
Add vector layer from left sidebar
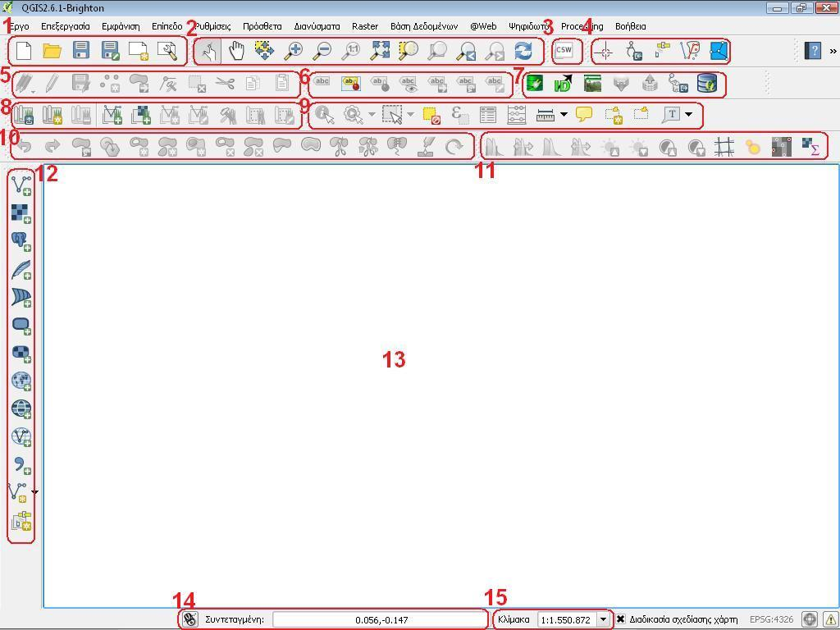click(x=21, y=185)
